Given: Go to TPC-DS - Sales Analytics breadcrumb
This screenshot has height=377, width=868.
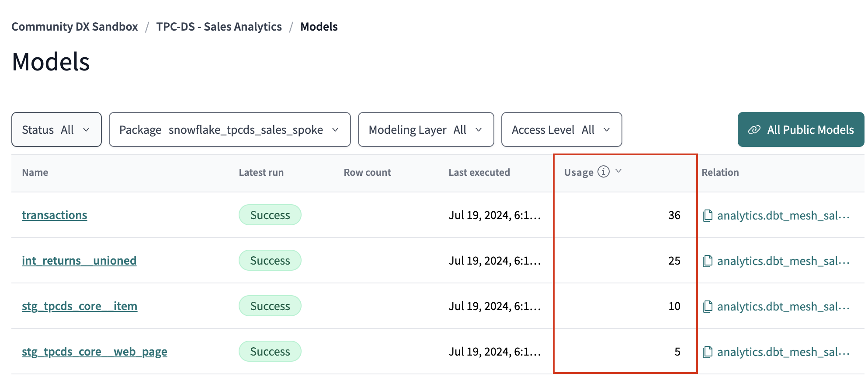Looking at the screenshot, I should [219, 27].
